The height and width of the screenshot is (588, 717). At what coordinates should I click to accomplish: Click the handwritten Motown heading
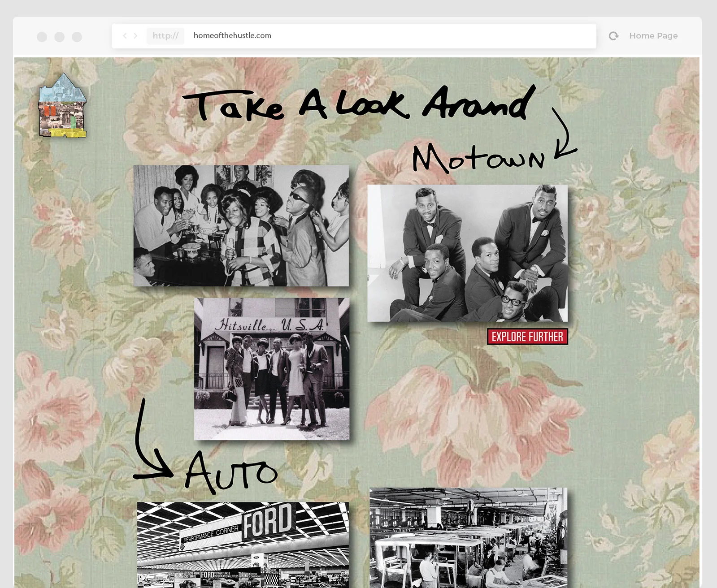click(x=479, y=158)
